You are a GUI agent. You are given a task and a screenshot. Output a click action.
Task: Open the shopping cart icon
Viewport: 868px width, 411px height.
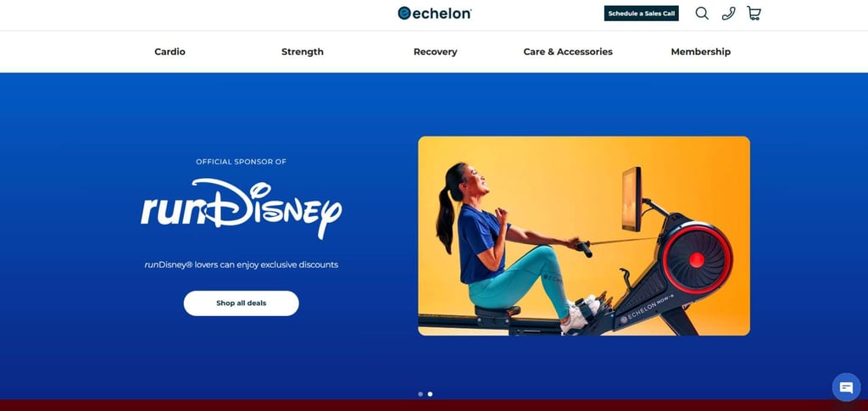point(754,14)
